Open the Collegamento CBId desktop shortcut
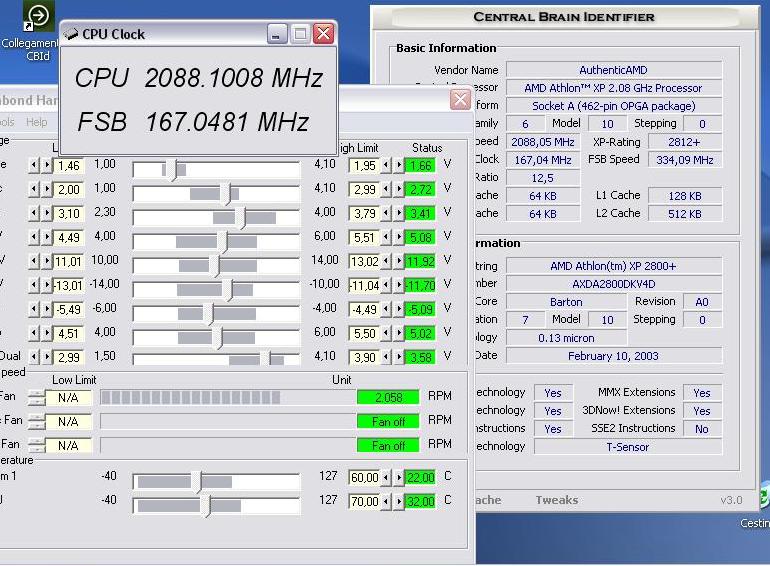 (37, 30)
